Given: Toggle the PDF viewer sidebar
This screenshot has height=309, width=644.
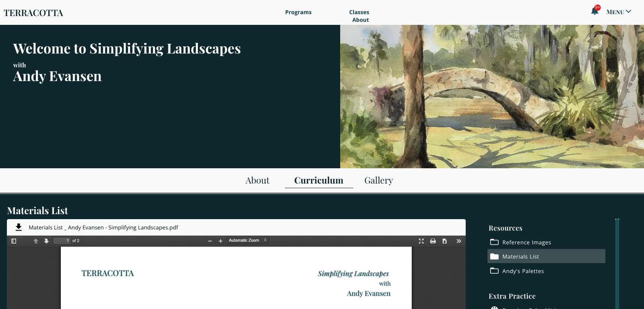Looking at the screenshot, I should point(14,241).
